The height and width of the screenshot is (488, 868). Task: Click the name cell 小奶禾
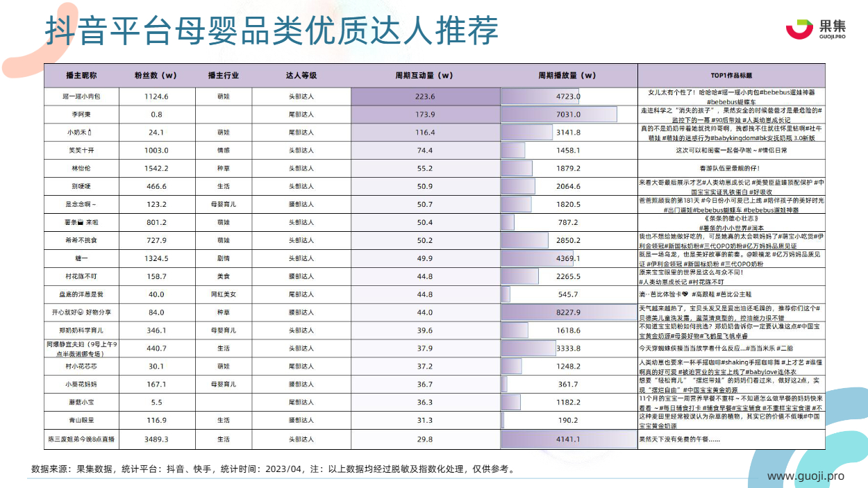coord(81,133)
